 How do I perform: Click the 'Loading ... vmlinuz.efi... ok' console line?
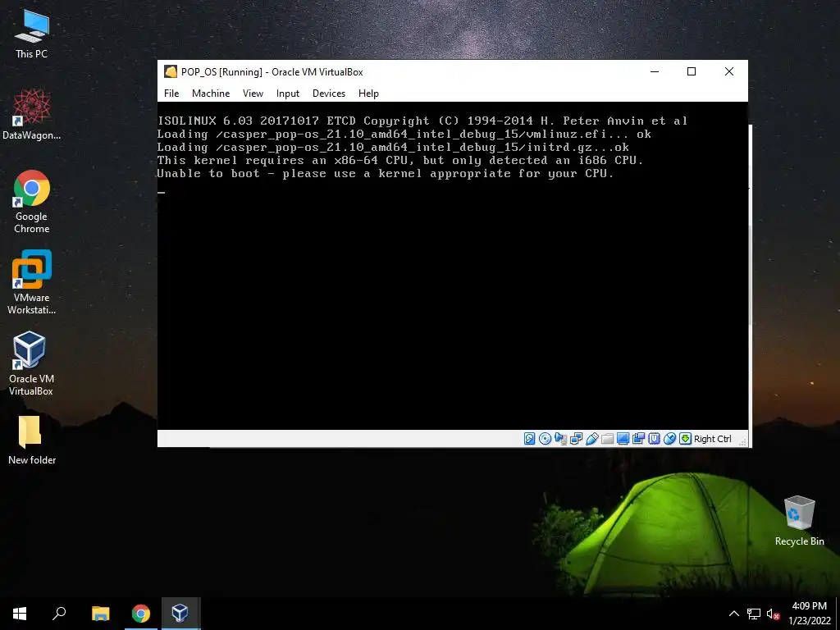(404, 135)
